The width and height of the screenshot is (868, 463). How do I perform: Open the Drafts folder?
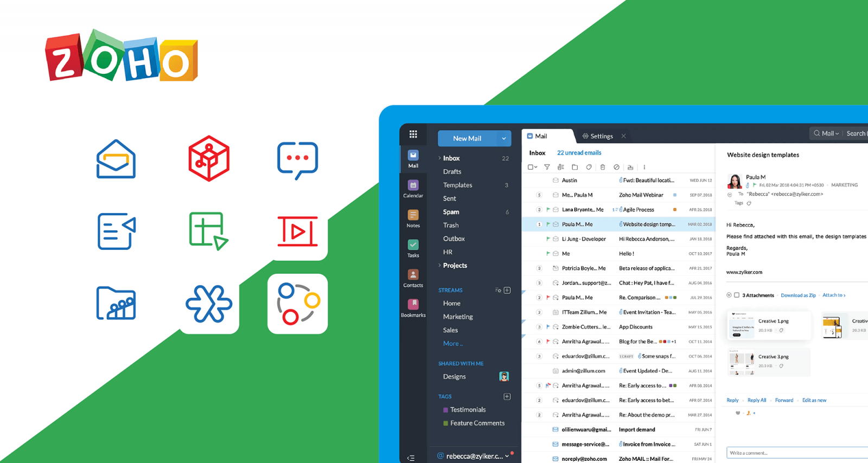[x=452, y=171]
